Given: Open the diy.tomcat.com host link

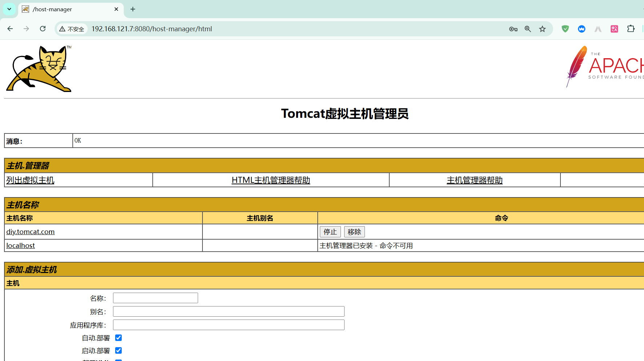Looking at the screenshot, I should point(31,232).
